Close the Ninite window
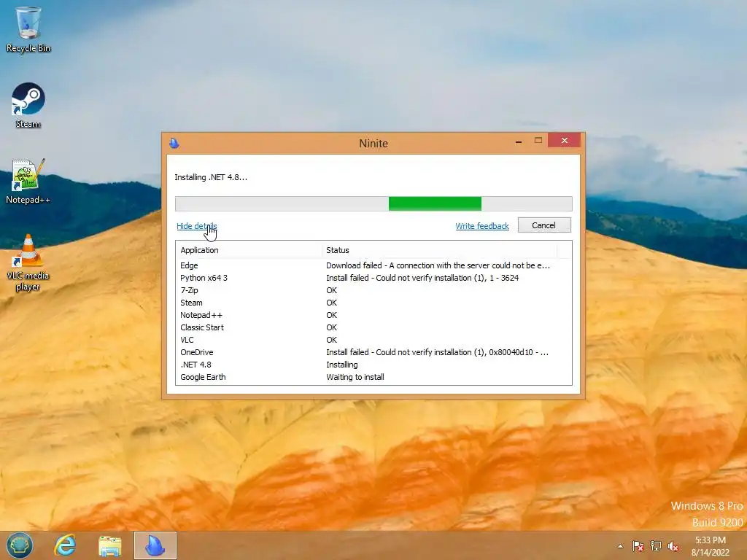Screen dimensions: 747x560 click(565, 141)
